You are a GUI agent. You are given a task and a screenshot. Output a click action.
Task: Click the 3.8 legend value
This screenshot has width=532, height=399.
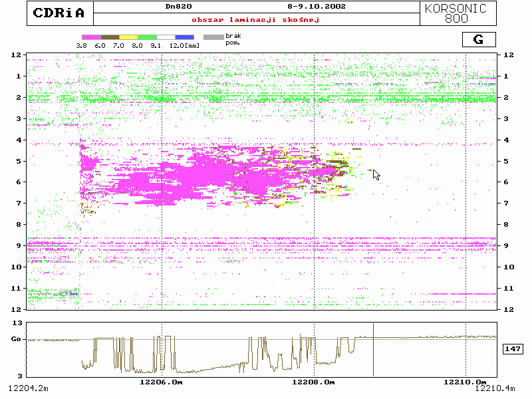tap(81, 45)
